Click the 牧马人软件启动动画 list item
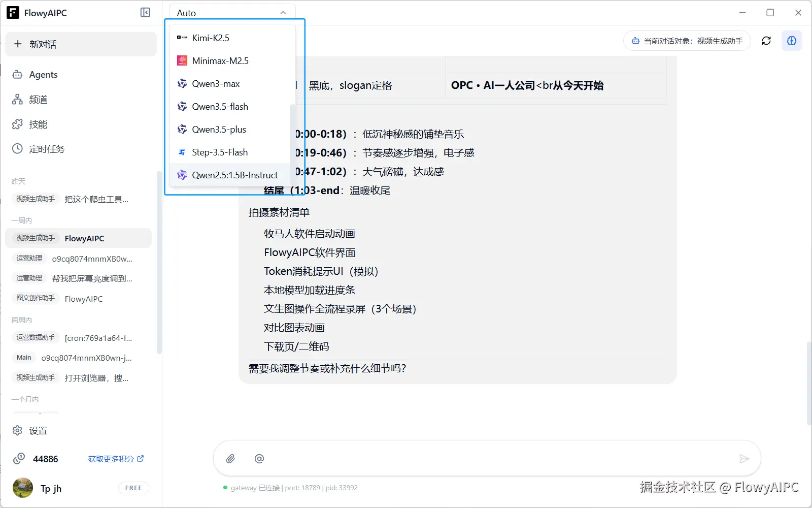 [310, 234]
